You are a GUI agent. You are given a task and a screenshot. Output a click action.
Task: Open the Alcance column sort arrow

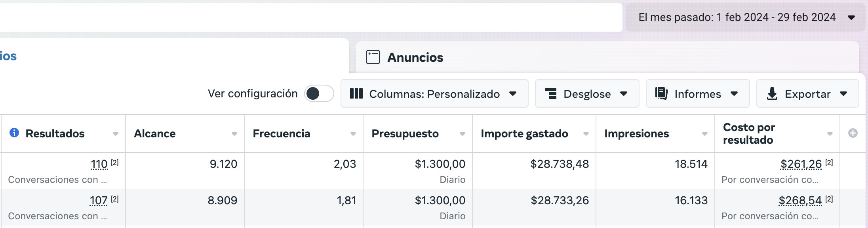click(x=234, y=134)
